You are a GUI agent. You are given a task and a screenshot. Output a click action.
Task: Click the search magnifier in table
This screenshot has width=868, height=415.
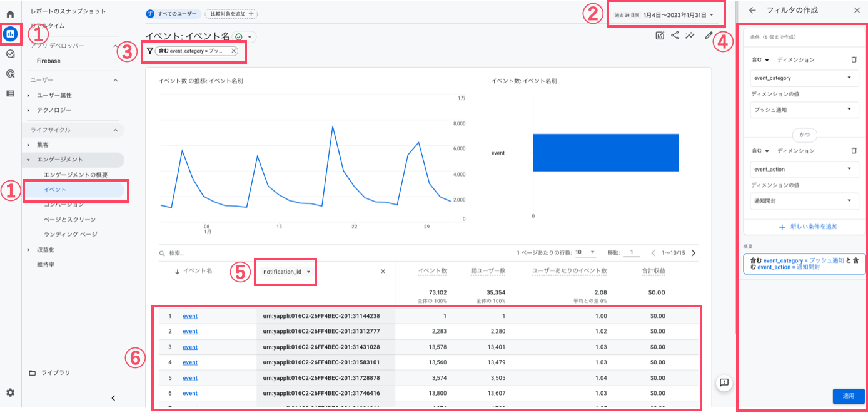163,254
